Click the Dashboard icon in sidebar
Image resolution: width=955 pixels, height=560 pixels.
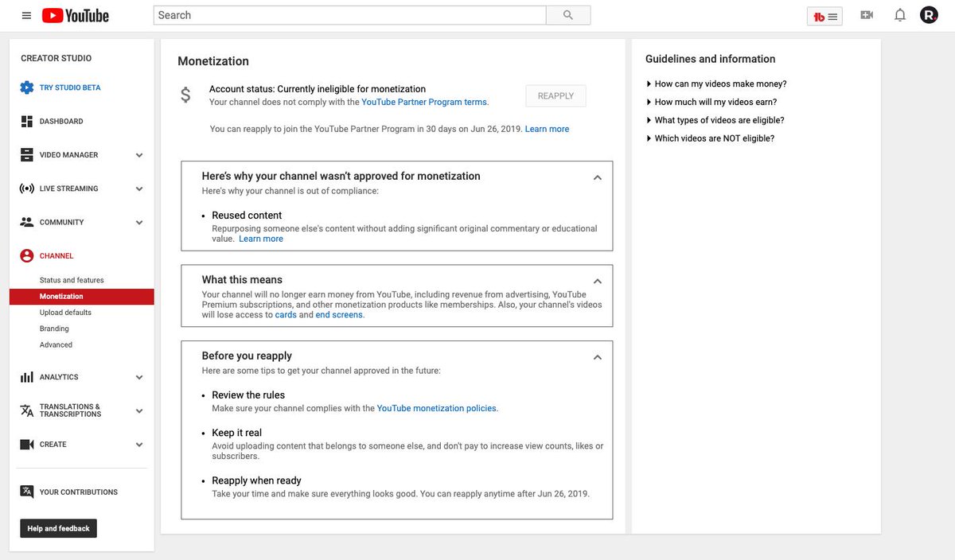click(x=27, y=121)
